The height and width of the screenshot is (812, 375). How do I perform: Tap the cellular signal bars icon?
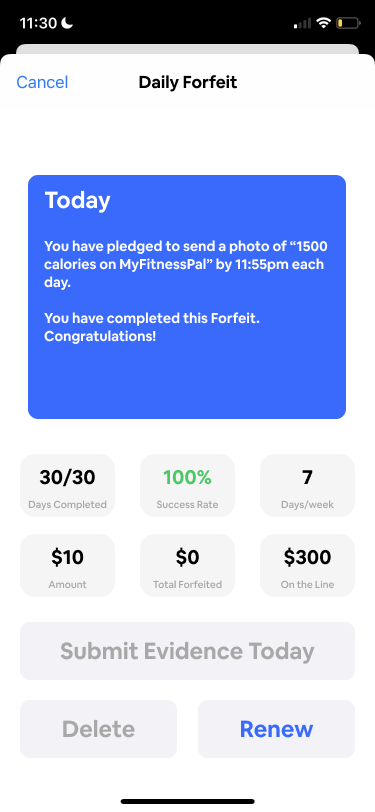coord(302,23)
